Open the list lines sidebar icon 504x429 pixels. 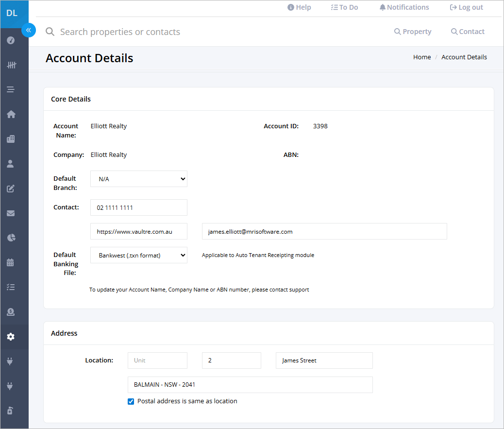[11, 90]
